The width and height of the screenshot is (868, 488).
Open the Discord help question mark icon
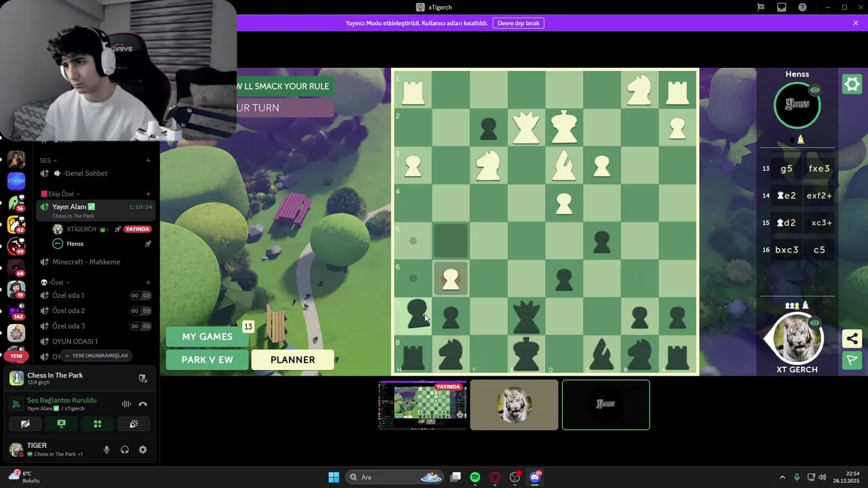[x=802, y=7]
